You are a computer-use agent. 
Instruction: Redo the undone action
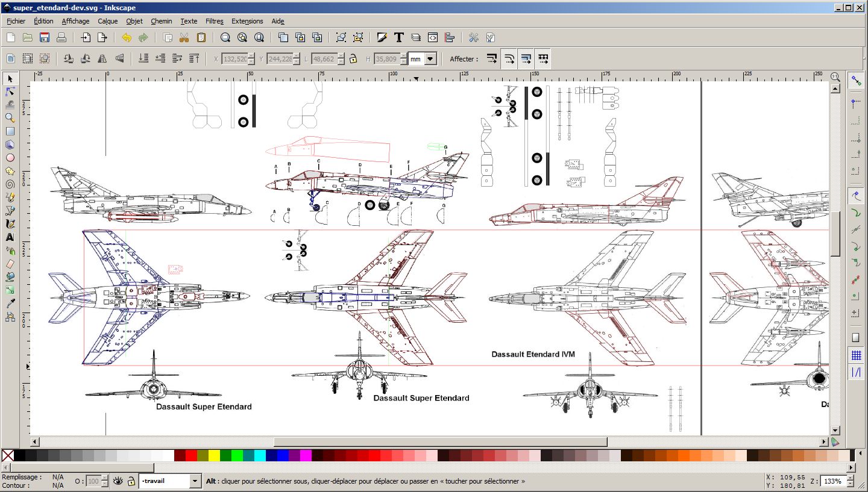coord(143,37)
